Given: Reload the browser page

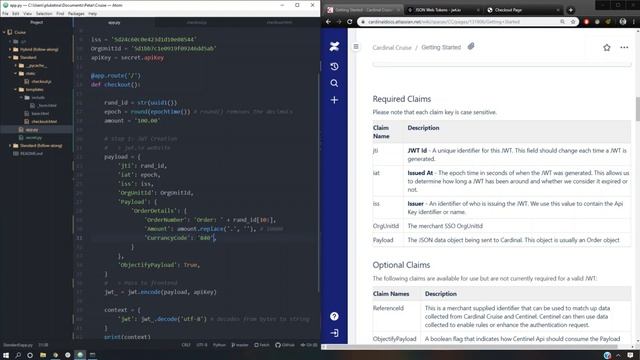Looking at the screenshot, I should pyautogui.click(x=350, y=22).
